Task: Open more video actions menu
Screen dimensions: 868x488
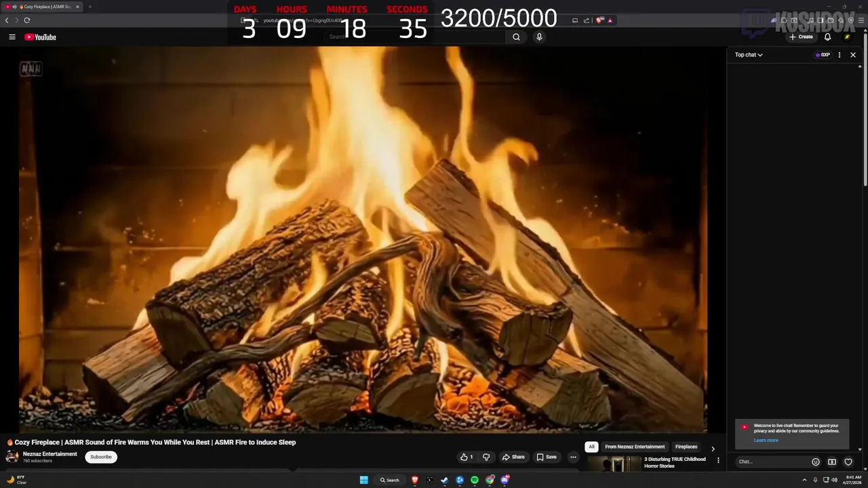Action: tap(573, 457)
